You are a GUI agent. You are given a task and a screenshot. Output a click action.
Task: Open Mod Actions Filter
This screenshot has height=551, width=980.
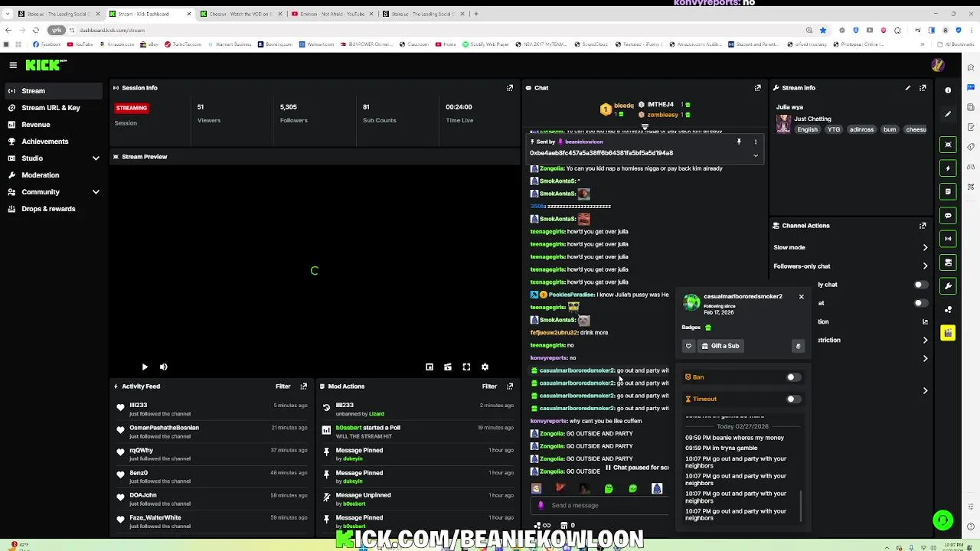pyautogui.click(x=489, y=386)
